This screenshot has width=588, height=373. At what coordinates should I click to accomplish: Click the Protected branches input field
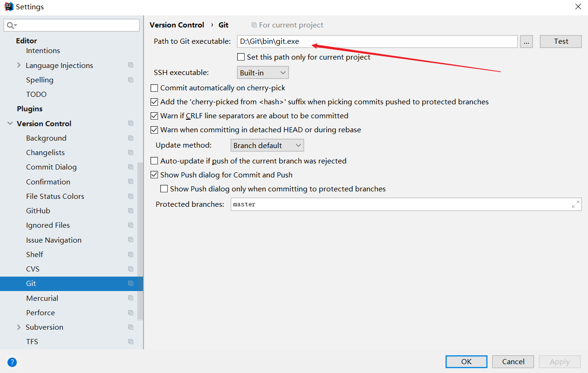click(406, 204)
